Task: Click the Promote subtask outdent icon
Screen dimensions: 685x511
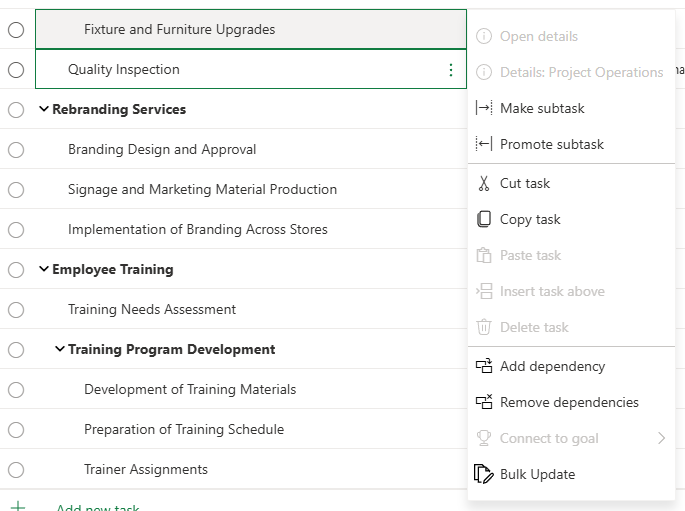Action: click(484, 144)
